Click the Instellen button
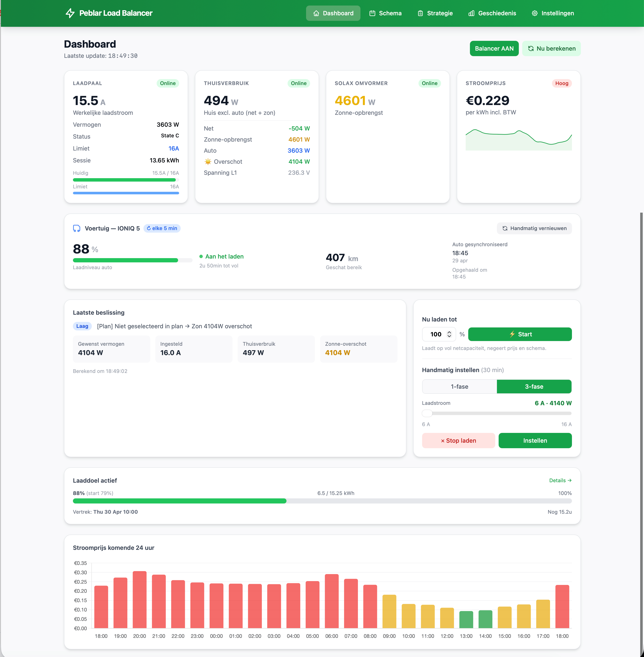 click(x=535, y=441)
